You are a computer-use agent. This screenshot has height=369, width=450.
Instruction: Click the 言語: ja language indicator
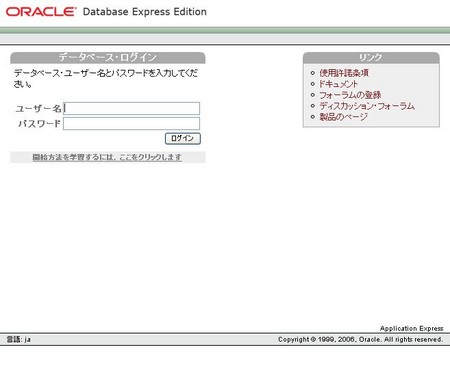[x=19, y=339]
